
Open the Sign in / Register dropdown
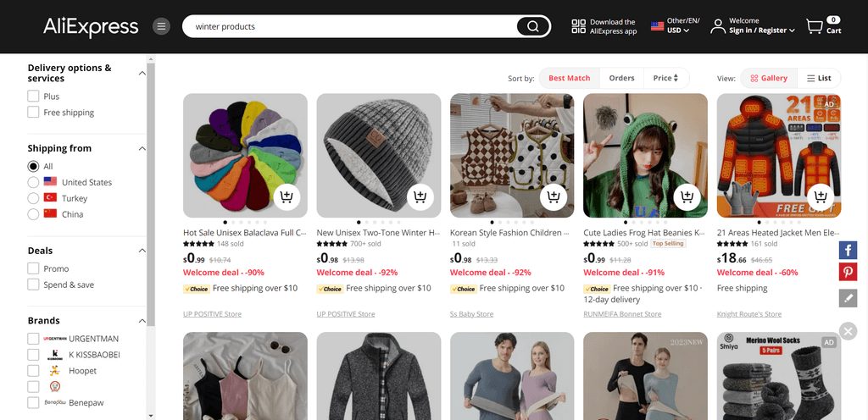point(762,30)
